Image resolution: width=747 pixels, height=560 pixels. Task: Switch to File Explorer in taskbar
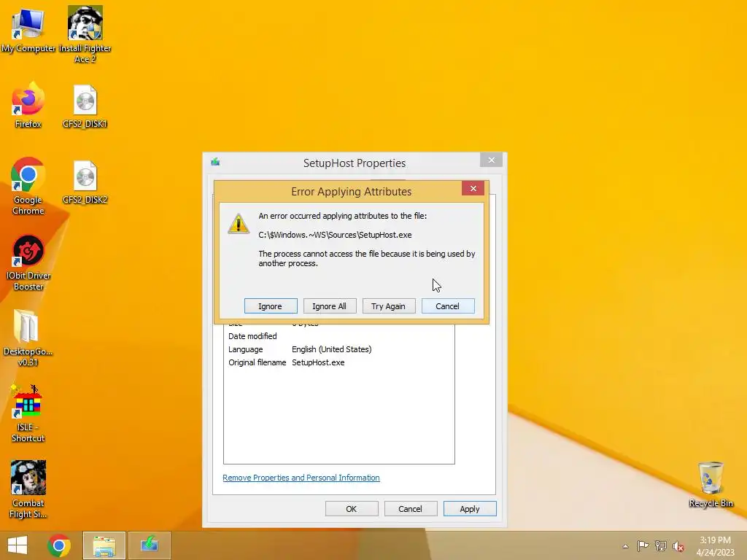click(104, 545)
